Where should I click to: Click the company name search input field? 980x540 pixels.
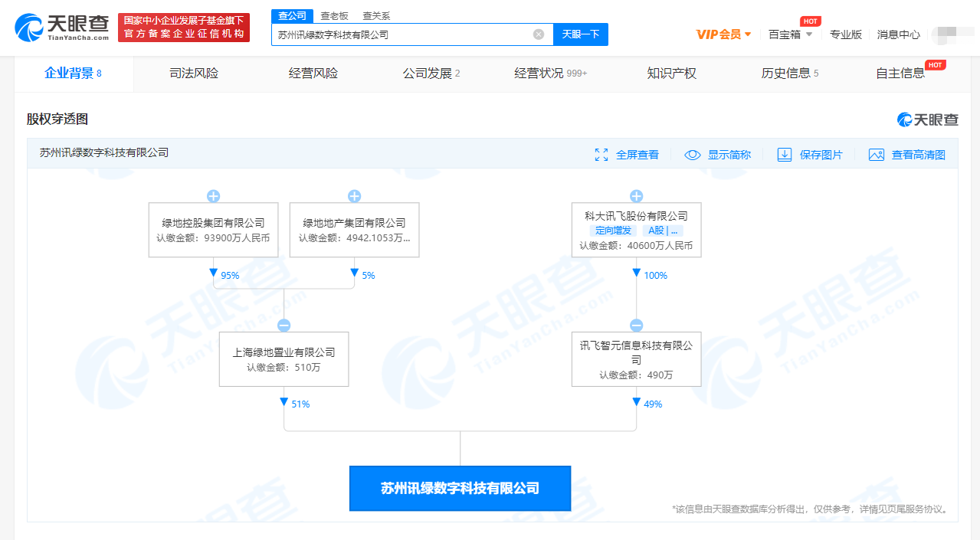point(402,34)
